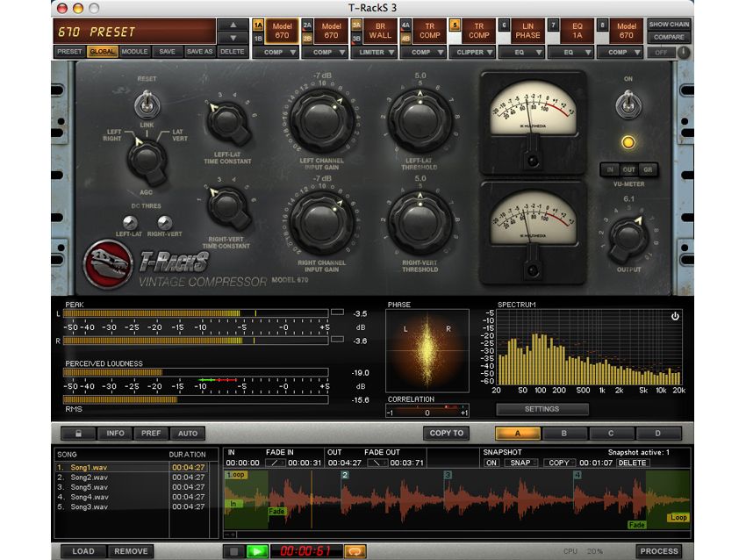Open the BR Wall limiter in slot 3
Screen dimensions: 746x560
pos(381,31)
